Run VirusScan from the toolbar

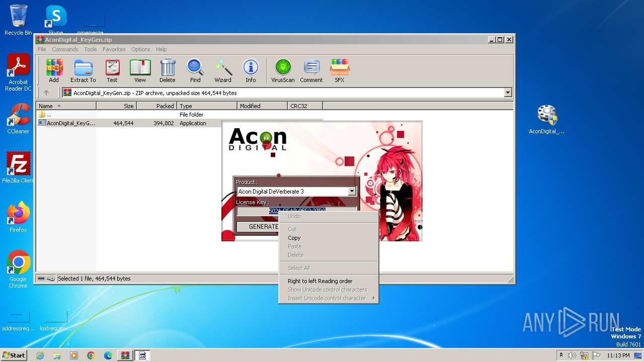[283, 71]
